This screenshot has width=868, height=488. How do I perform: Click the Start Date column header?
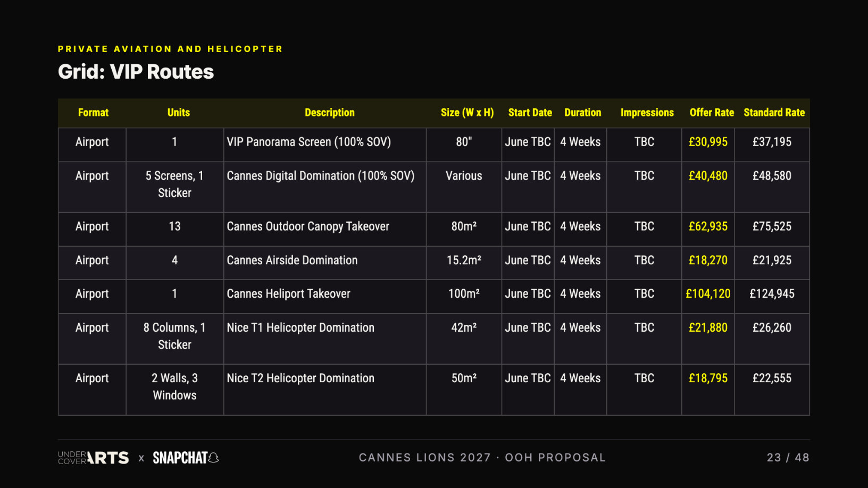coord(530,113)
